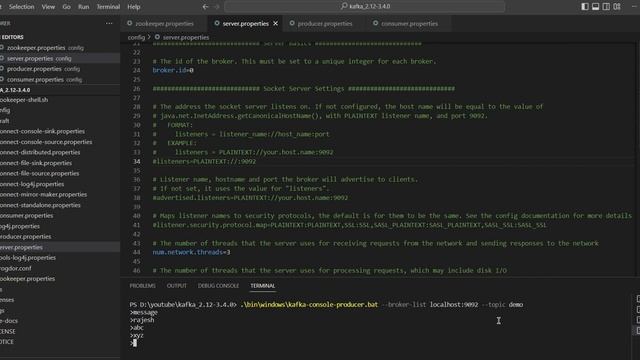The width and height of the screenshot is (640, 360).
Task: Close the server.properties tab
Action: click(x=276, y=24)
